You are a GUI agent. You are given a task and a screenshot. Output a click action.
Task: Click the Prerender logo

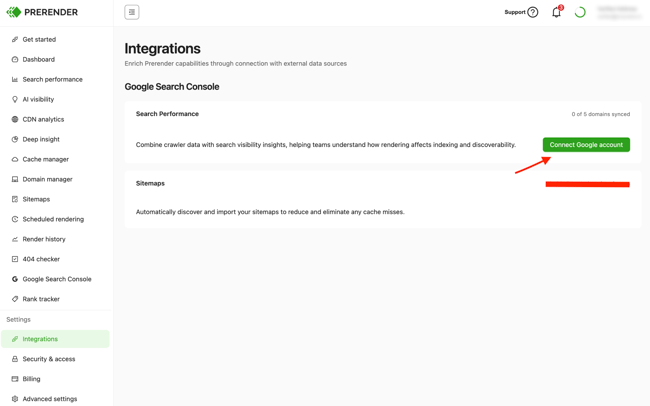[42, 12]
